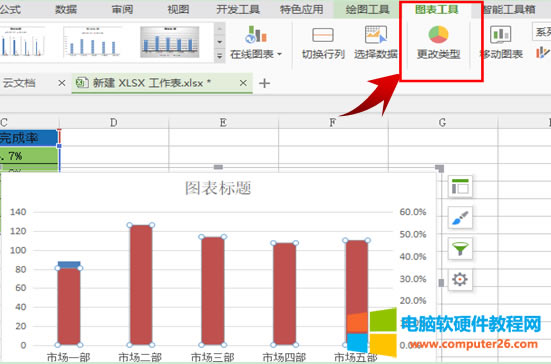
Task: Switch to the 绘图工具 ribbon tab
Action: pyautogui.click(x=367, y=9)
